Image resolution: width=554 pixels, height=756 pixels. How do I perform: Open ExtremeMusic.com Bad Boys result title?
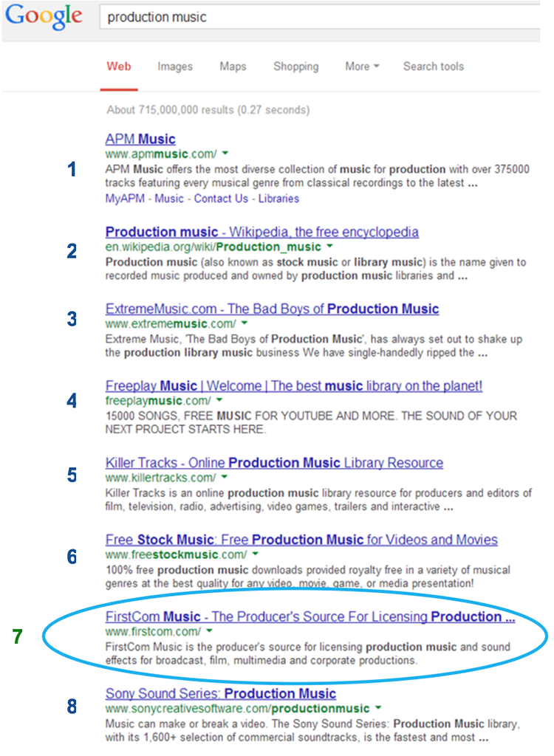272,309
